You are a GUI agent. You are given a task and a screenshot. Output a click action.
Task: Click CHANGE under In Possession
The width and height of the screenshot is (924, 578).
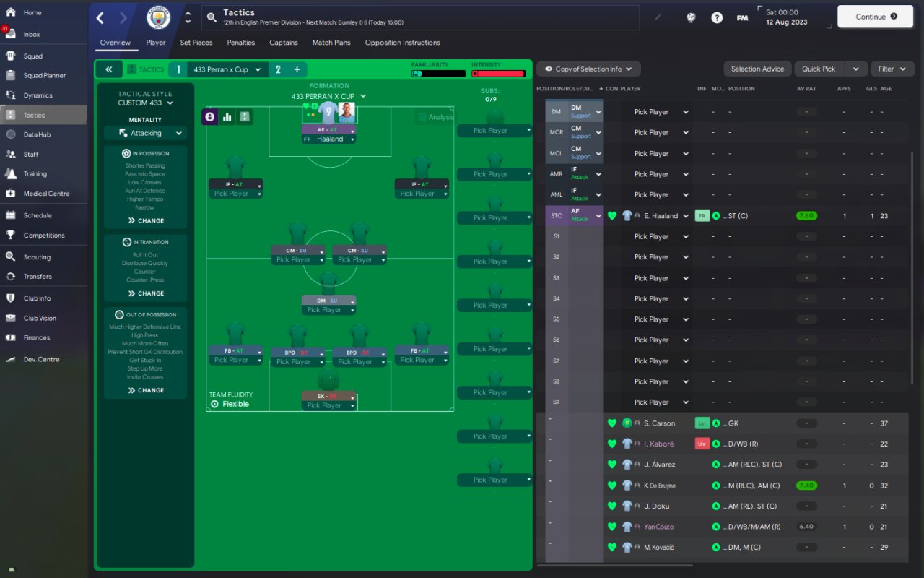146,220
